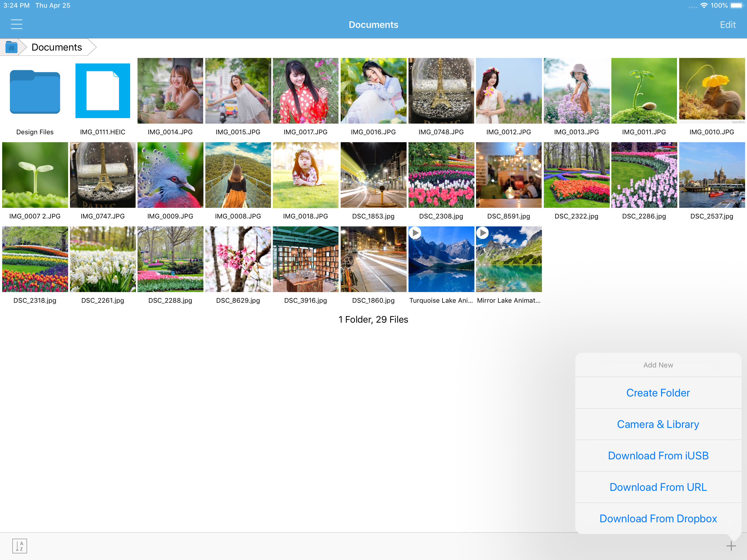Open IMG_0010.JPG squirrel photo

tap(712, 91)
